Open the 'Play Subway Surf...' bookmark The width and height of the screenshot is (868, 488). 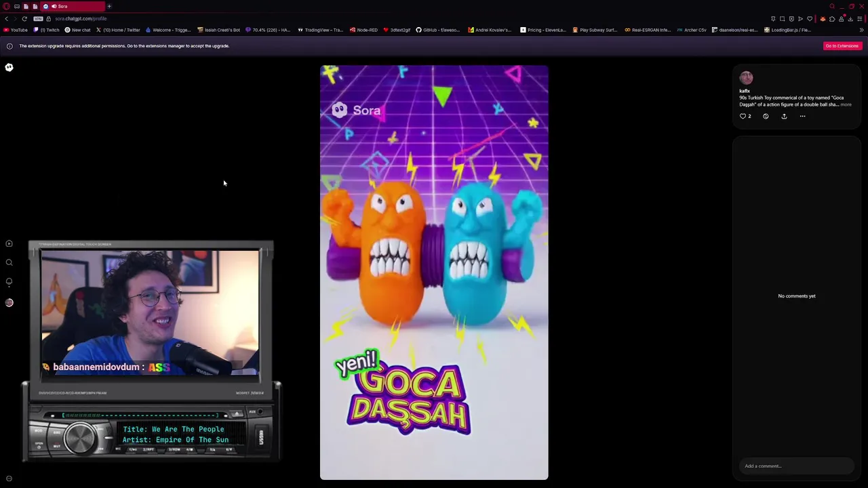(x=595, y=30)
